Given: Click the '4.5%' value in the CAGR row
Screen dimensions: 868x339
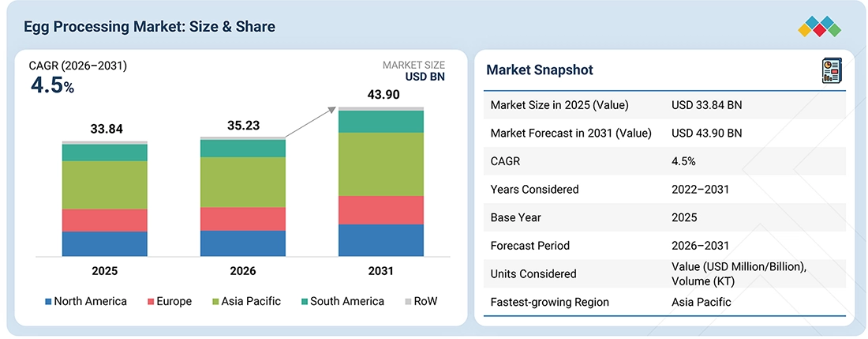Looking at the screenshot, I should (x=683, y=161).
